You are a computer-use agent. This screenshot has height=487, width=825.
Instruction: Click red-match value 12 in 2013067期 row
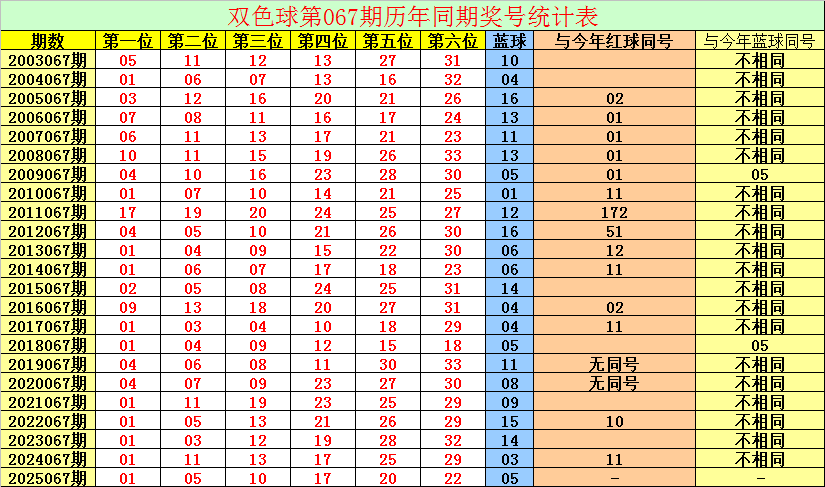[x=614, y=250]
